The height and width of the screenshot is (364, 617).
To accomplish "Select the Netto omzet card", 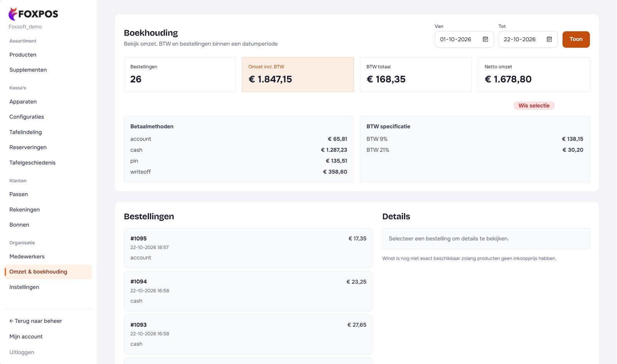I will click(534, 74).
